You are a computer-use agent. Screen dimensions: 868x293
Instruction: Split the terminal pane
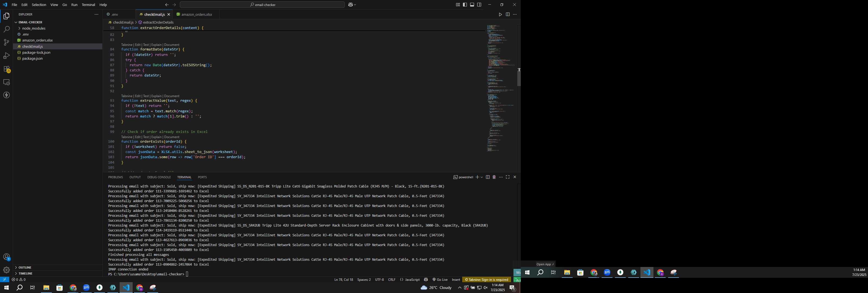coord(488,177)
